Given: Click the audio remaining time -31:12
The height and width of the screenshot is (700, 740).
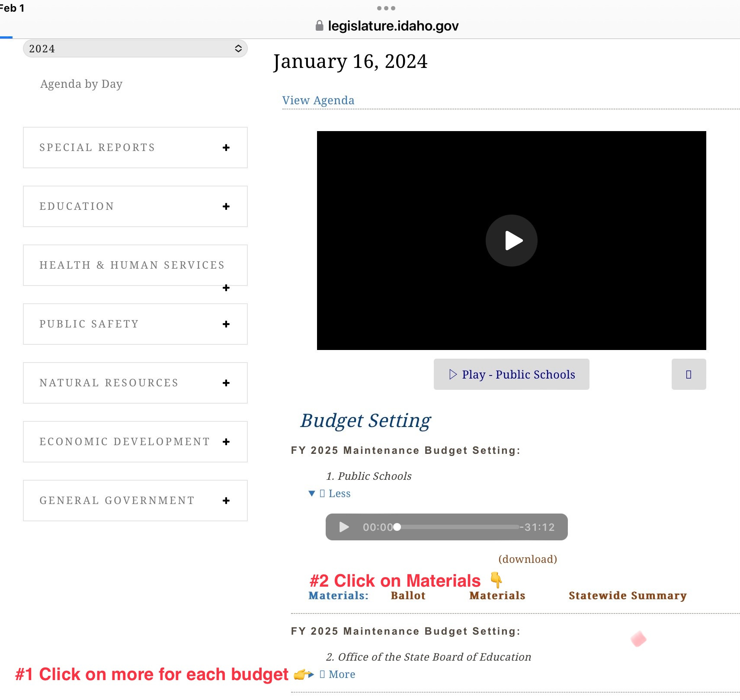Looking at the screenshot, I should point(537,527).
